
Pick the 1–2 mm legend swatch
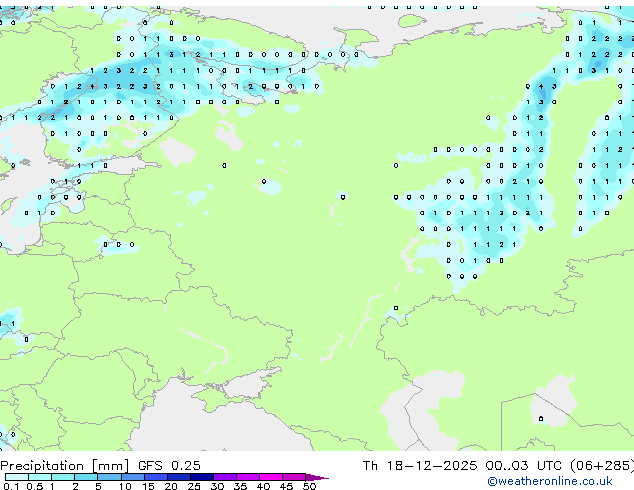point(63,477)
